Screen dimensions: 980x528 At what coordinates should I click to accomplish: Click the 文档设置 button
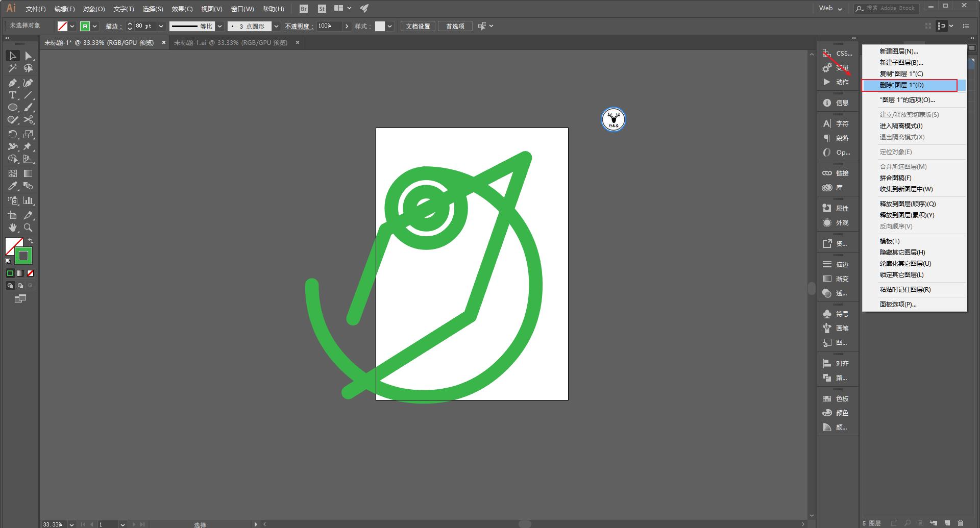(418, 26)
